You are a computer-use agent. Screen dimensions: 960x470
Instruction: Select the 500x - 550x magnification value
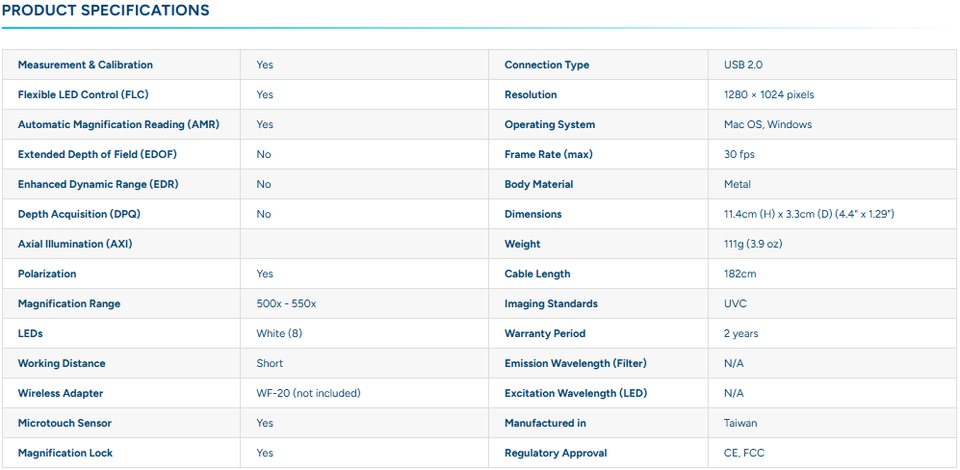pos(286,304)
